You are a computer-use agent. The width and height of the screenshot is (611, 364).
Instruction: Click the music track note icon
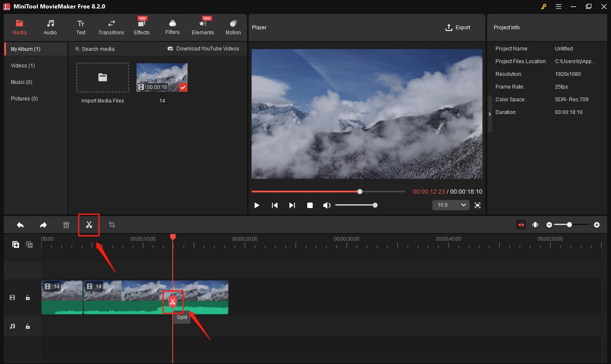pos(12,326)
